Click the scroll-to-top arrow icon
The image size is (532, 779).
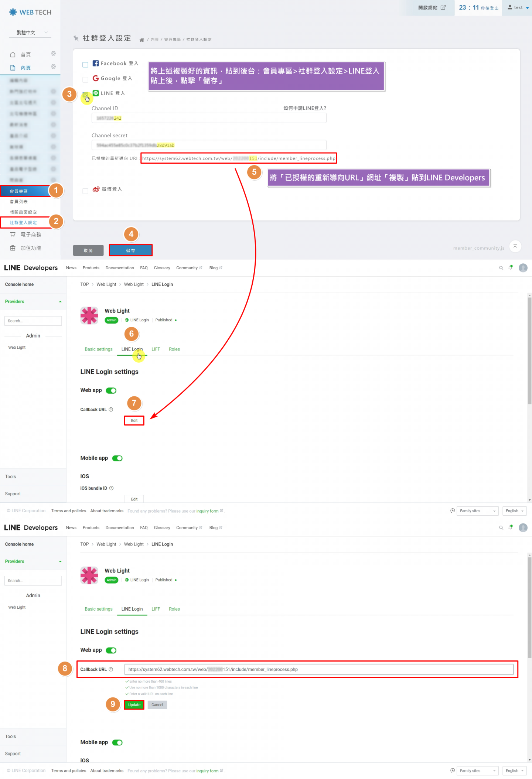515,246
